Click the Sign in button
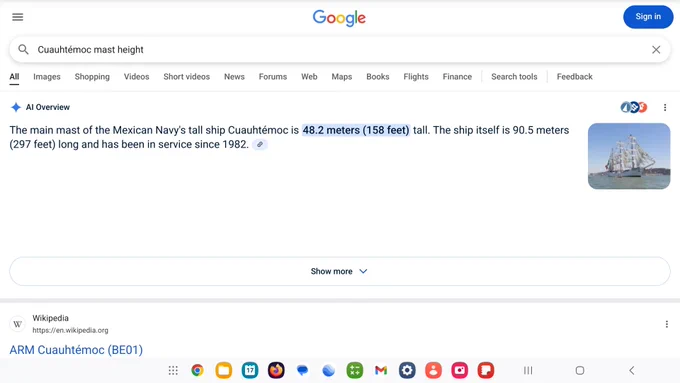Viewport: 680px width, 383px height. click(648, 16)
